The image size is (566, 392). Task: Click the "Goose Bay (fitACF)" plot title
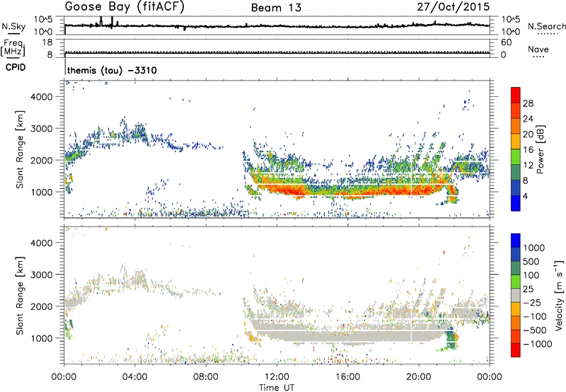(125, 7)
